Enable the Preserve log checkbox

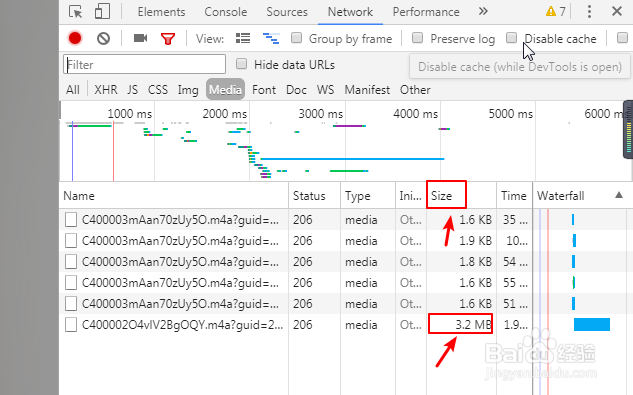point(417,38)
